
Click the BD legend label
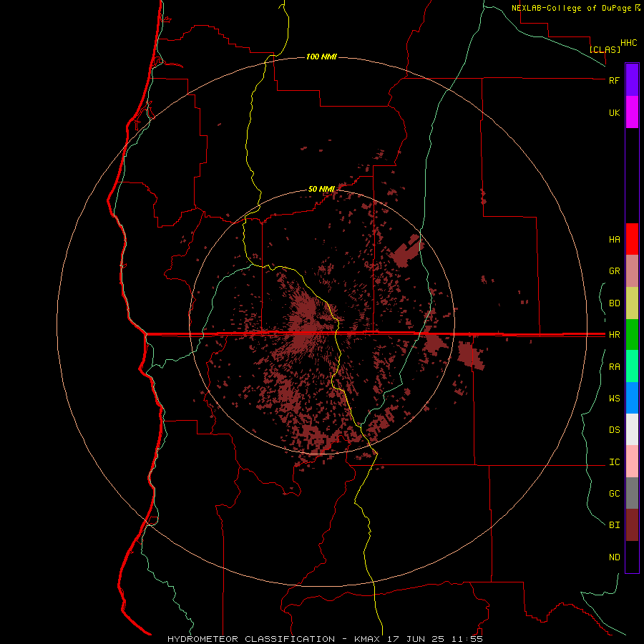(x=614, y=303)
